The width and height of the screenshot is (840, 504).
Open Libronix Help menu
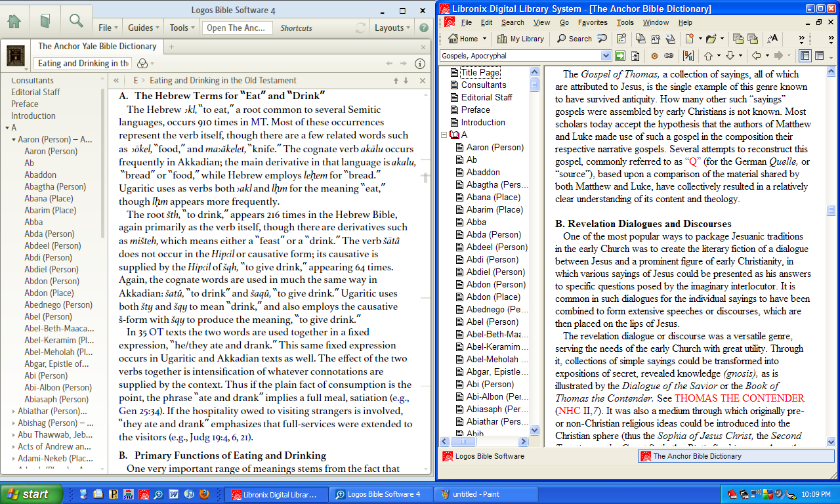click(685, 22)
